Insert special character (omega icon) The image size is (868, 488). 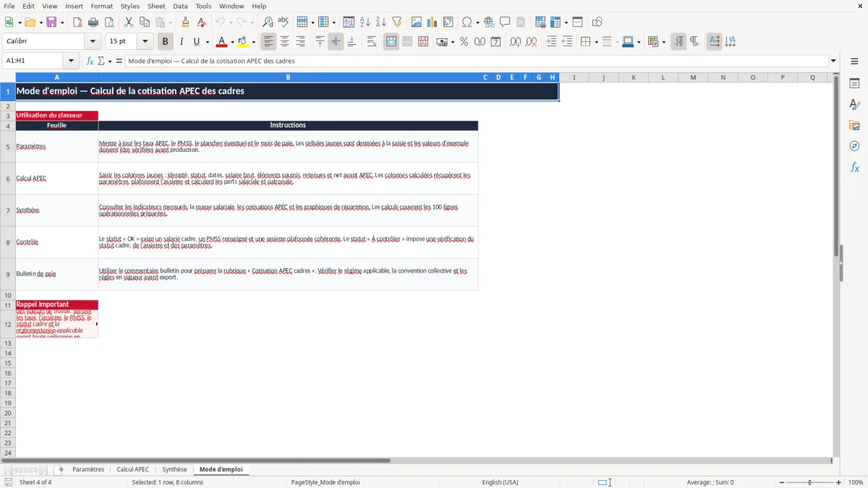click(467, 22)
